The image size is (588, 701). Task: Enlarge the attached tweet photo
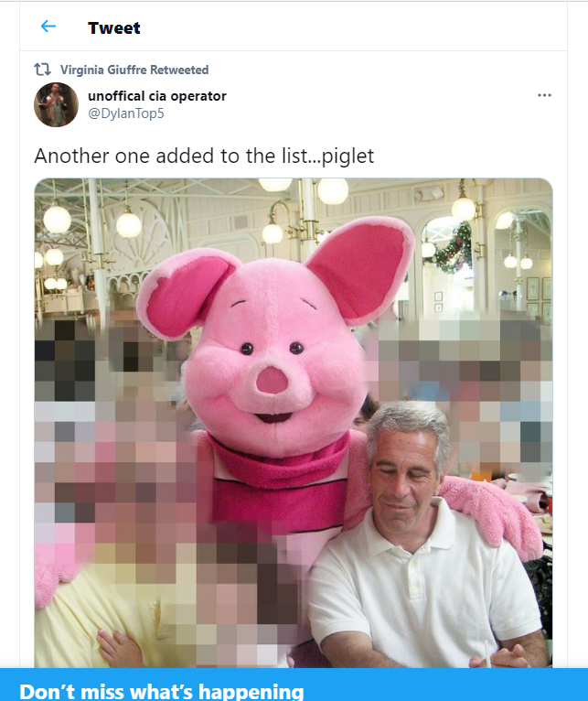294,423
